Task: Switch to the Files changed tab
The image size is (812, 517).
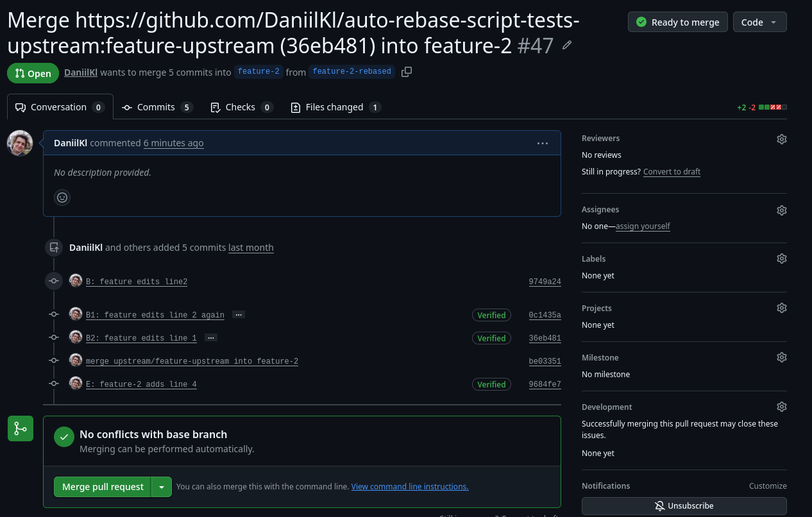Action: pyautogui.click(x=335, y=107)
